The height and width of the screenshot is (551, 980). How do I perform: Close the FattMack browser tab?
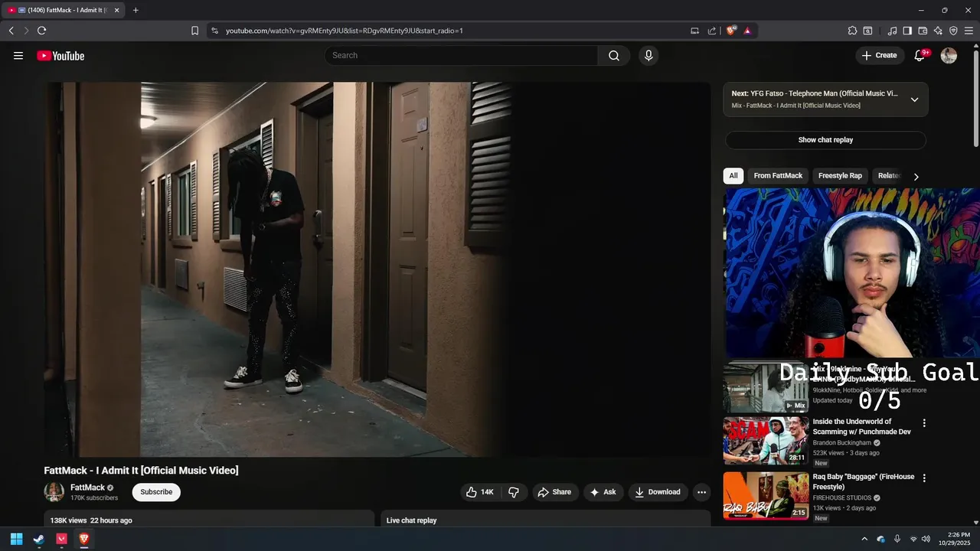point(117,10)
